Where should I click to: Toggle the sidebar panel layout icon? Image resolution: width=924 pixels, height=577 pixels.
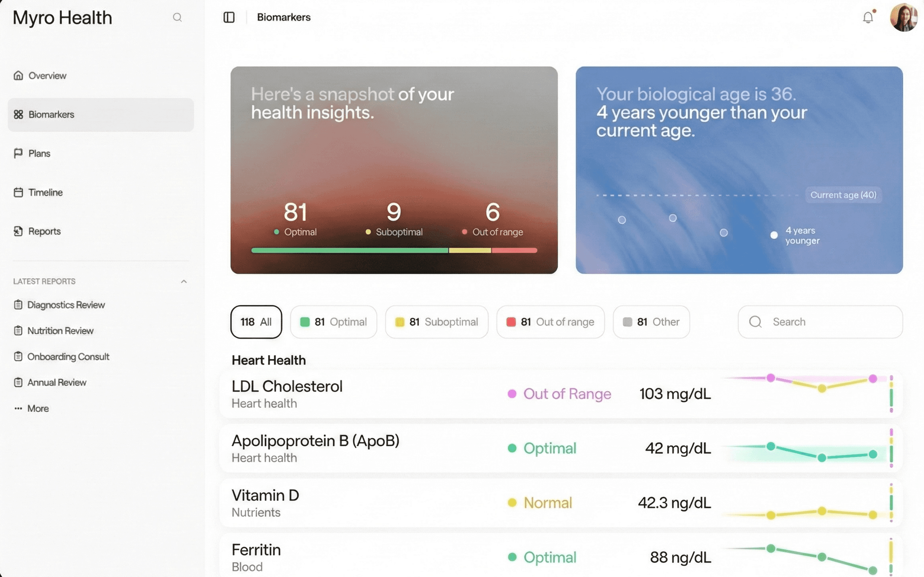coord(229,17)
